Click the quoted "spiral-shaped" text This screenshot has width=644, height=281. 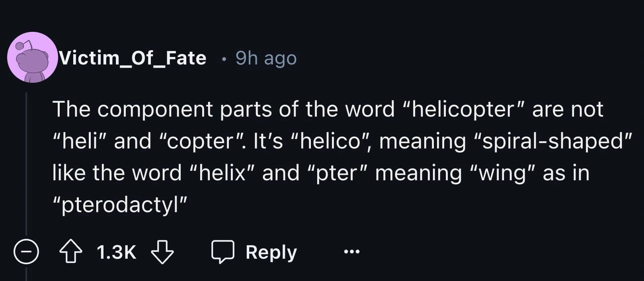[553, 141]
